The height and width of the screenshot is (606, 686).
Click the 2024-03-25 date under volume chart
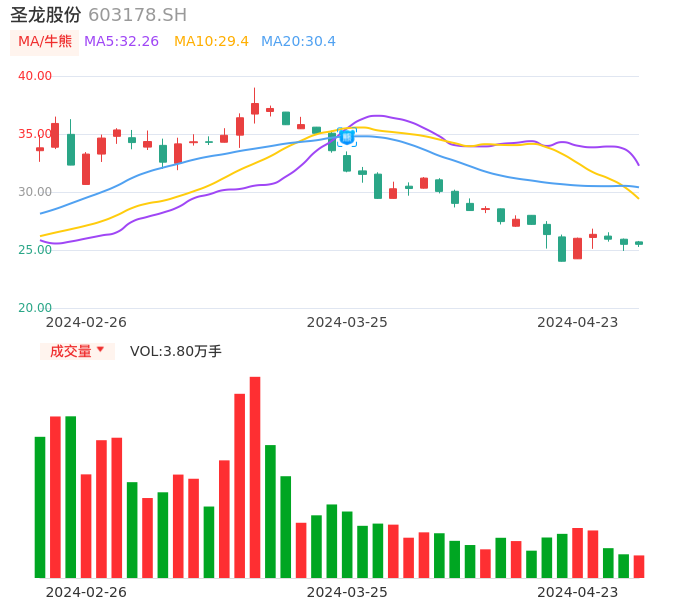pyautogui.click(x=347, y=592)
